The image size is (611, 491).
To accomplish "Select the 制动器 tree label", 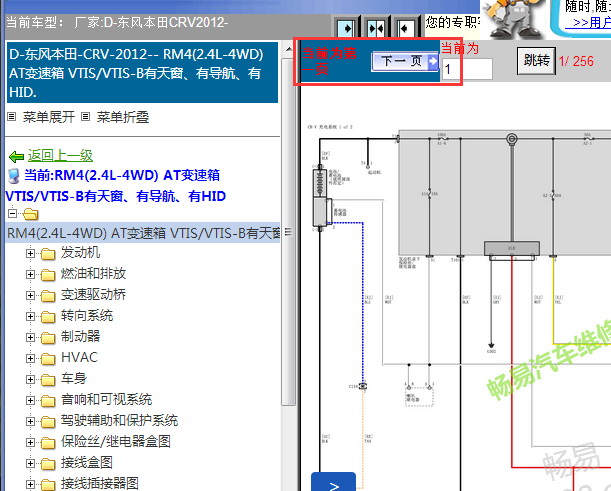I will click(x=80, y=336).
